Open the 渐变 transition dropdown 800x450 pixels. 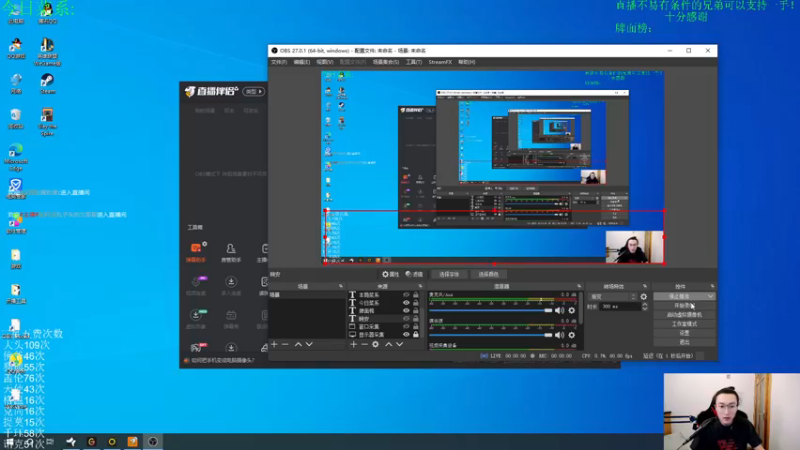click(612, 296)
